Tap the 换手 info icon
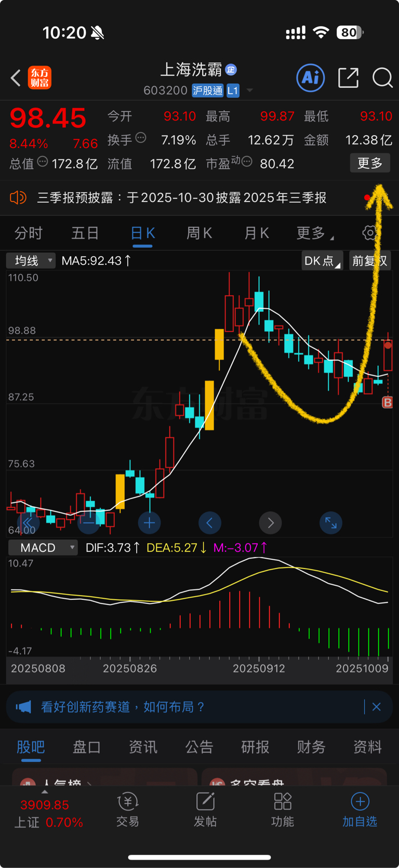Image resolution: width=399 pixels, height=868 pixels. pyautogui.click(x=141, y=138)
